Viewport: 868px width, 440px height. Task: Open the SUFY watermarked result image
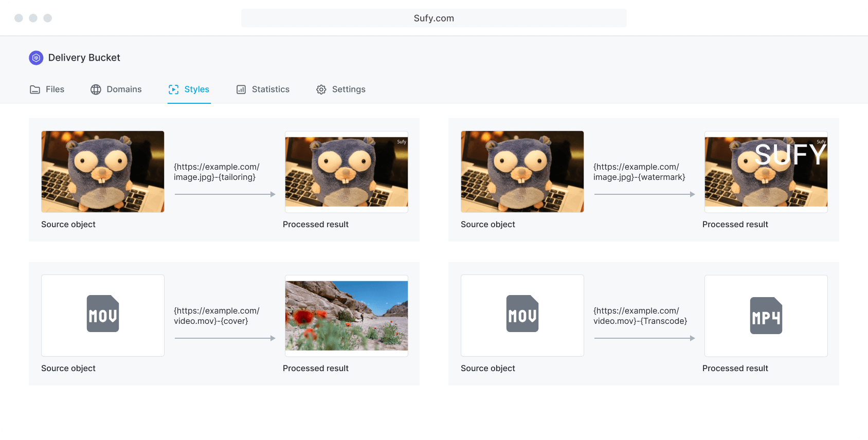[766, 172]
